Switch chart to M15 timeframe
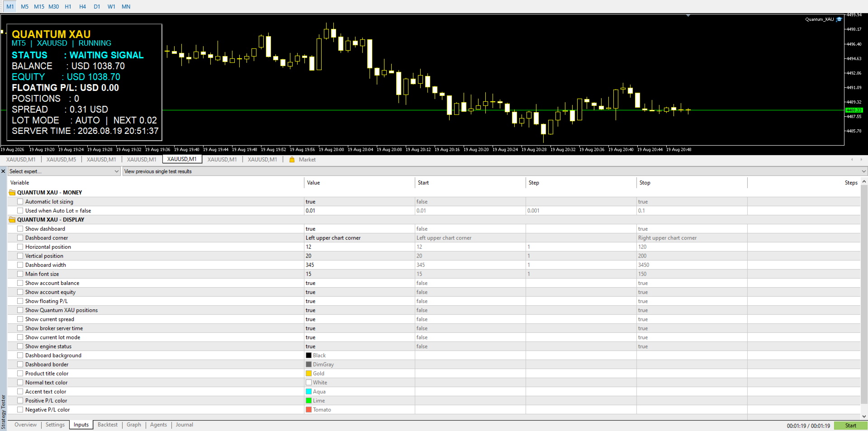Viewport: 868px width, 431px height. [x=39, y=6]
